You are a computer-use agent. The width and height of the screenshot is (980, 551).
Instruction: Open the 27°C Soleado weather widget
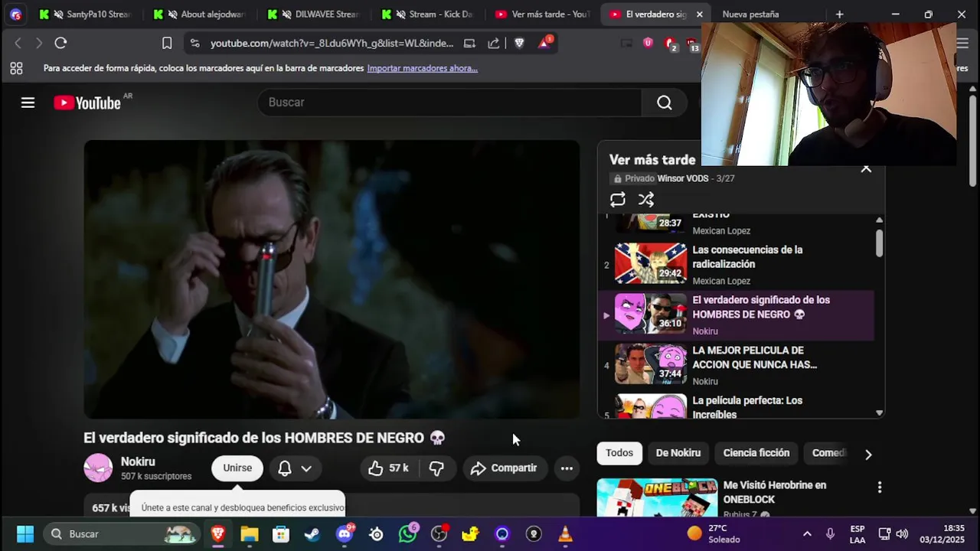point(714,533)
